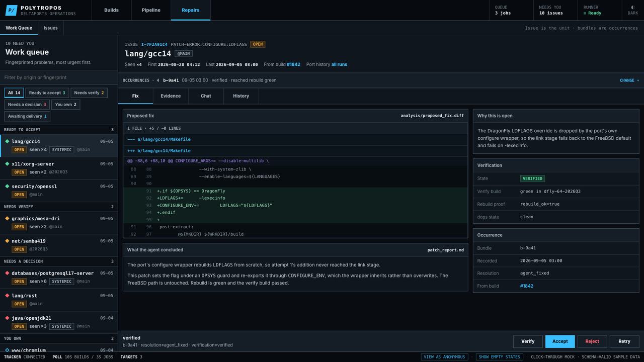Click diamond icon beside graphics/mesa-dri
Screen dimensions: 644x362
[x=7, y=219]
